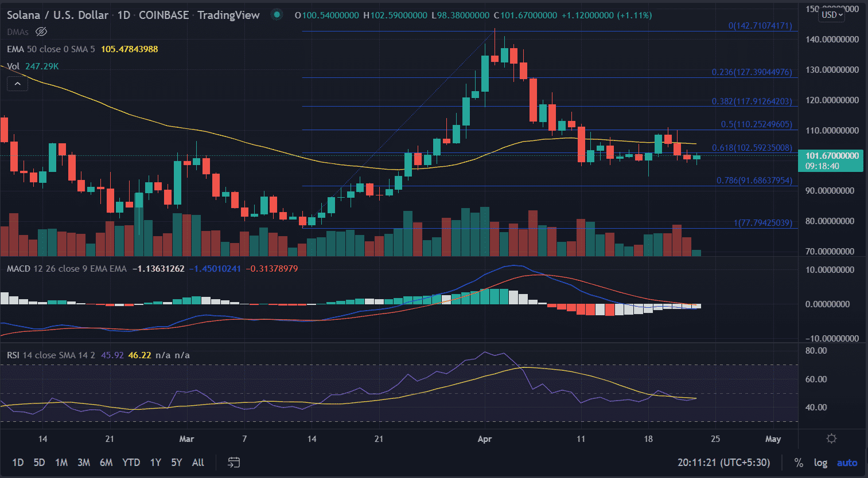This screenshot has width=868, height=478.
Task: Open the USD currency dropdown
Action: [832, 15]
